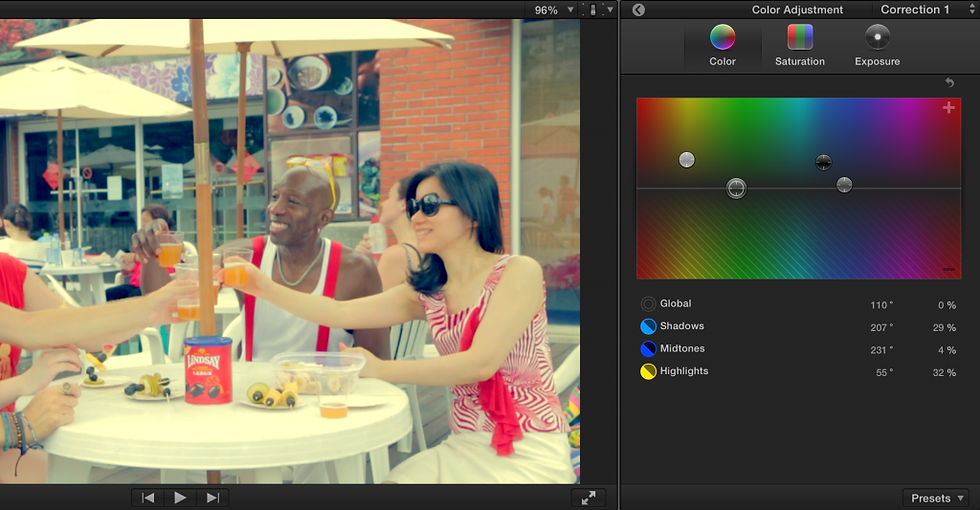Reset the color board with the undo arrow
Viewport: 980px width, 510px height.
click(949, 83)
